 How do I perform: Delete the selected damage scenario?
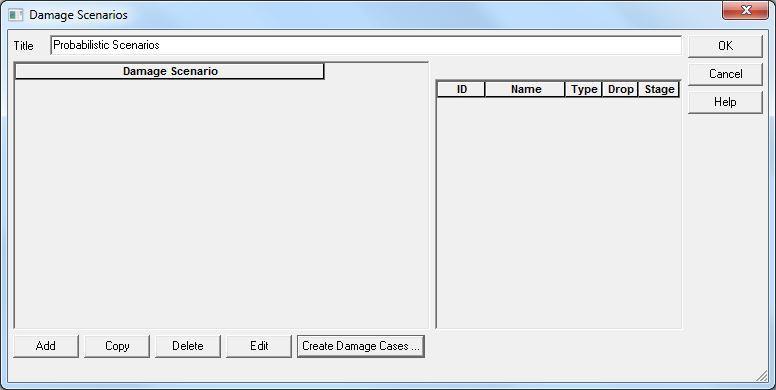pos(188,346)
